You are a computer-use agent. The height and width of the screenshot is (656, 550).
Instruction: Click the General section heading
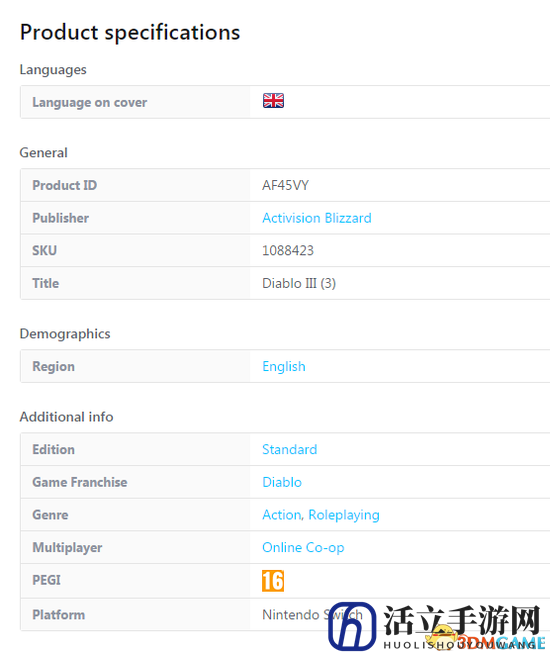pyautogui.click(x=43, y=153)
